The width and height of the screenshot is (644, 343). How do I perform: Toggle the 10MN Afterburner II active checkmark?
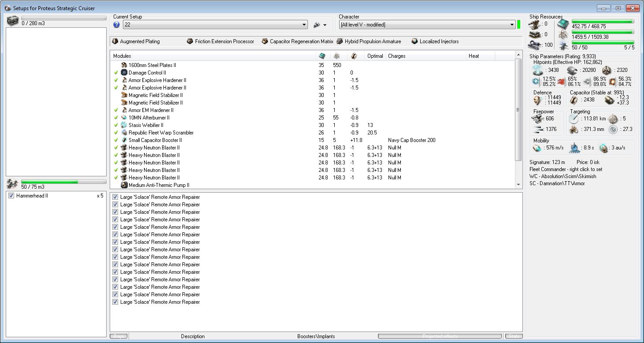[116, 118]
